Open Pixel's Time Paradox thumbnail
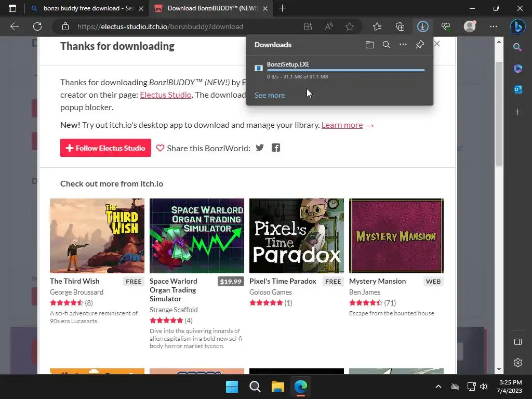The width and height of the screenshot is (532, 399). point(297,236)
